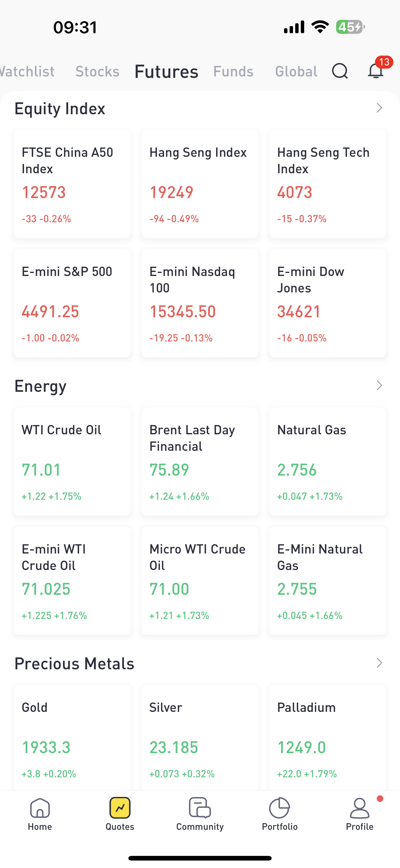
Task: Open the Gold futures card
Action: click(72, 738)
